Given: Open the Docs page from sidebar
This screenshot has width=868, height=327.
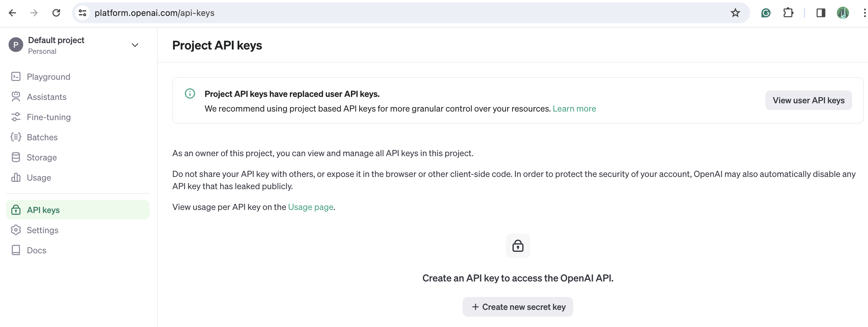Looking at the screenshot, I should 36,250.
